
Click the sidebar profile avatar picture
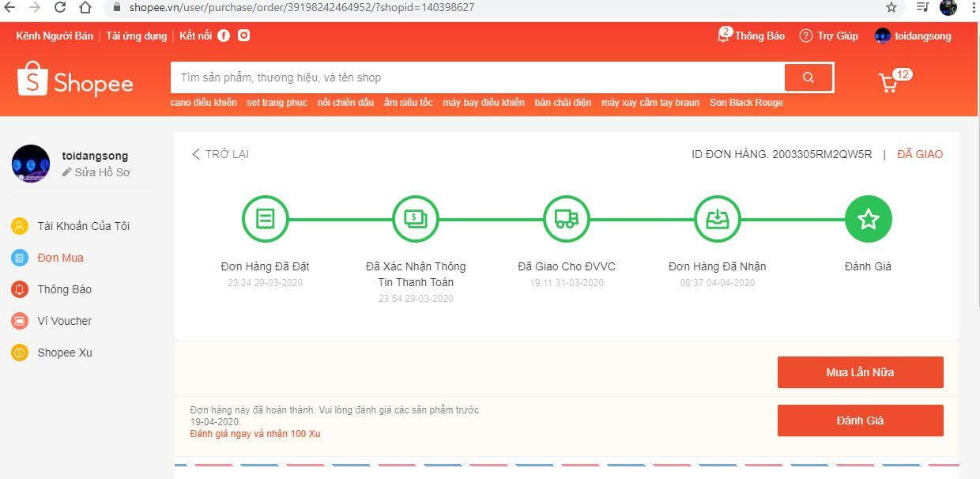click(31, 164)
